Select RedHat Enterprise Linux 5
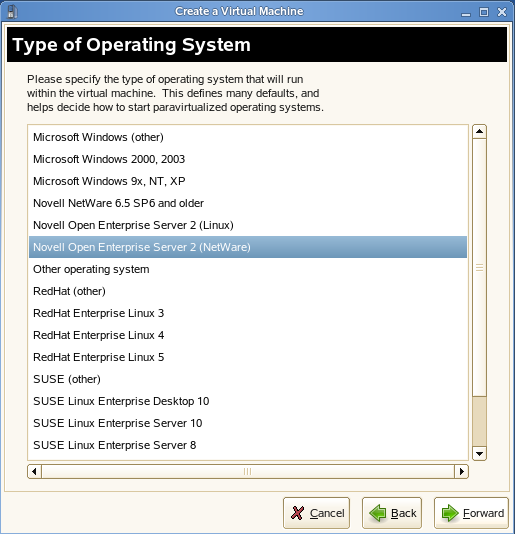 248,357
